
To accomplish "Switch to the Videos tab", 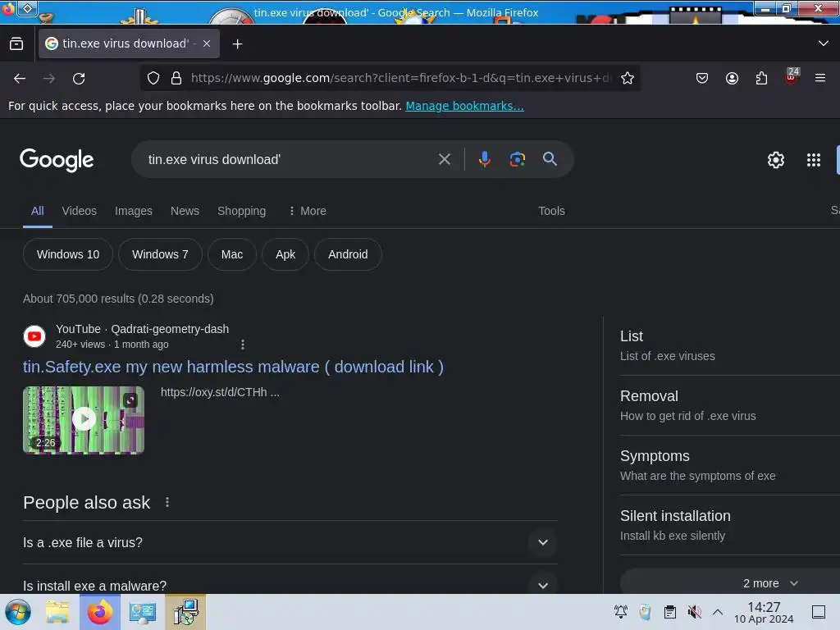I will pos(80,211).
